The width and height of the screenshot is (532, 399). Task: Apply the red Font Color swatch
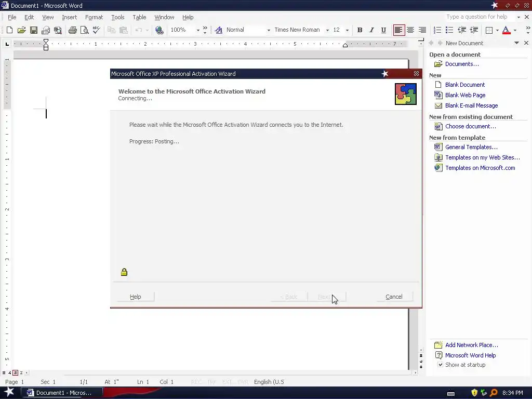tap(506, 30)
